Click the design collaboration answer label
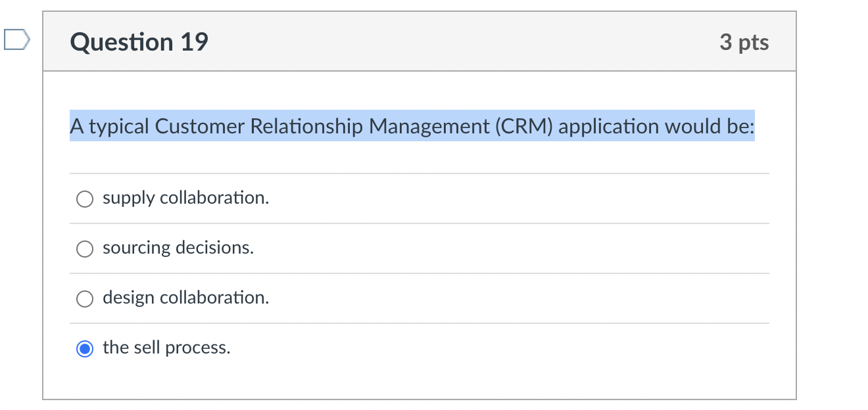Viewport: 868px width, 410px height. click(185, 298)
